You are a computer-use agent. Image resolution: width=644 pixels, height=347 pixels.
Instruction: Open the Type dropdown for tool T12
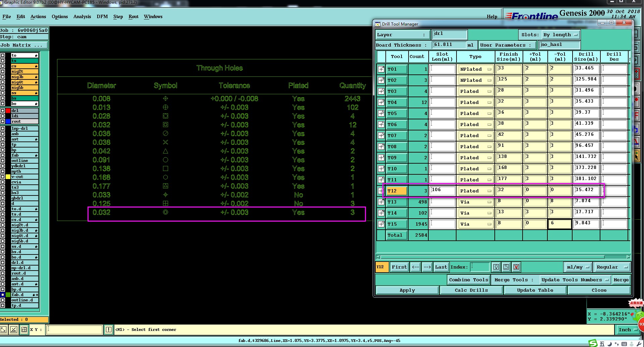475,191
